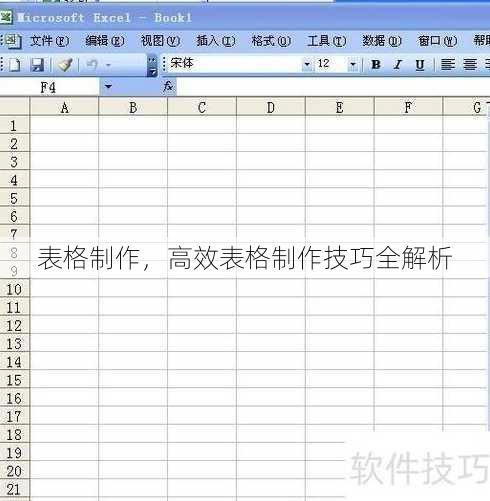Open the Name Box dropdown arrow
The height and width of the screenshot is (501, 490).
pos(108,87)
